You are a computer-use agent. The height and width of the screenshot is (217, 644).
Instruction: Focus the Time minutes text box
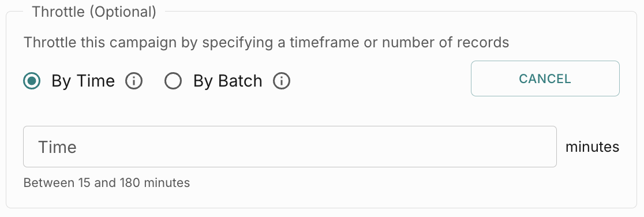coord(290,147)
